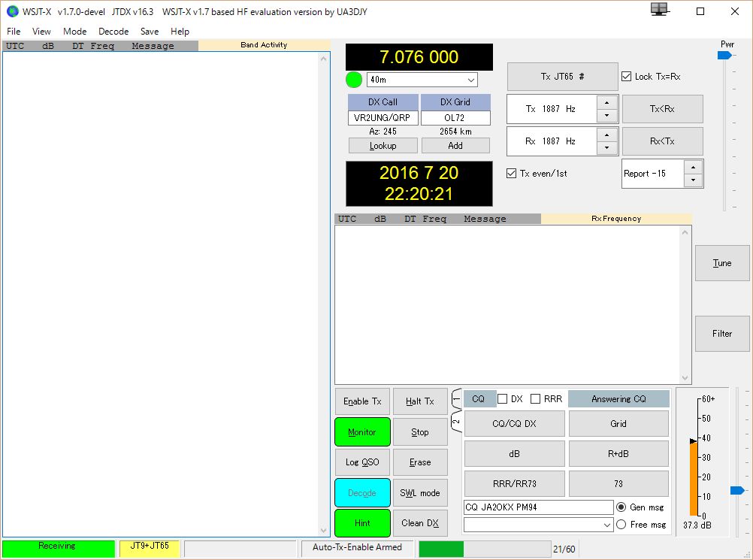Open the View menu
Viewport: 753px width, 560px height.
(x=41, y=32)
